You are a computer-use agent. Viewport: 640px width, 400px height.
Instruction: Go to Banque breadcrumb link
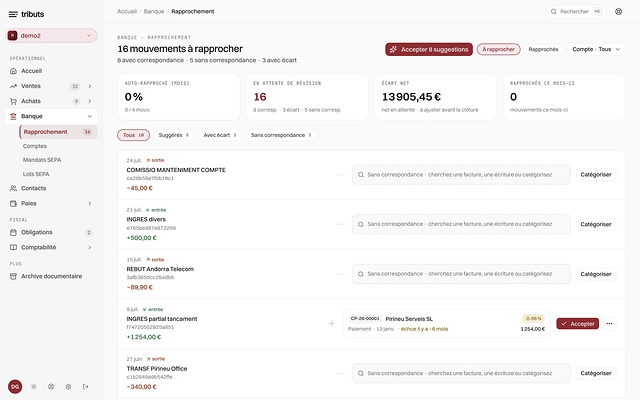tap(154, 11)
